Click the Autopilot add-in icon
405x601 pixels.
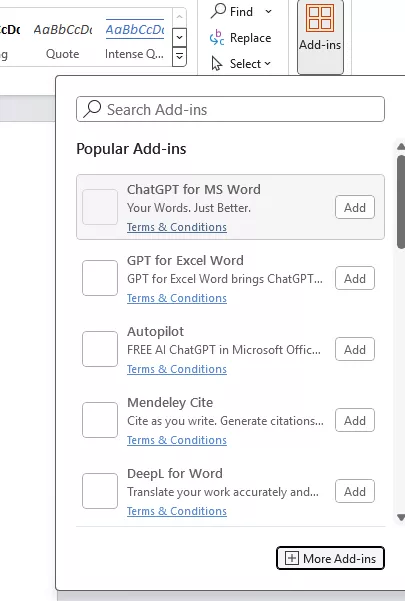pyautogui.click(x=100, y=349)
